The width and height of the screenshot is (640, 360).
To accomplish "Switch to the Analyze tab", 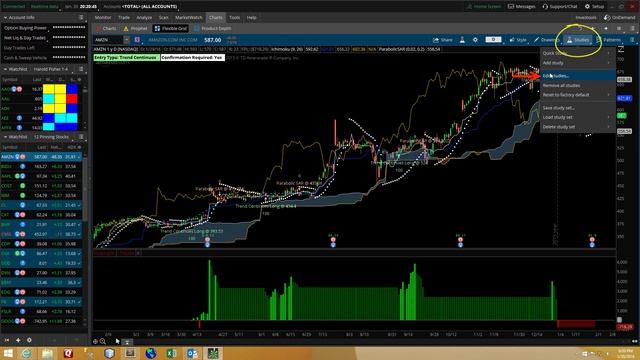I will pos(144,18).
